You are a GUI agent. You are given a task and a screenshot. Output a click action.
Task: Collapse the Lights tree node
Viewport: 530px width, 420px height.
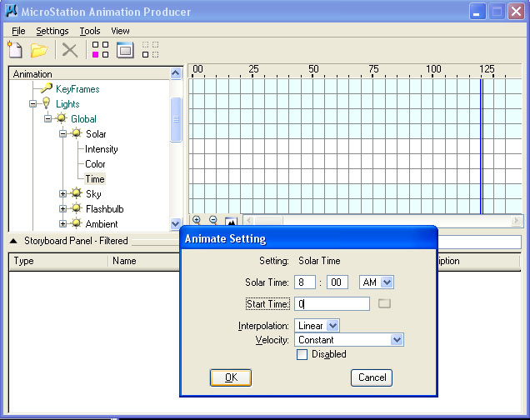tap(32, 103)
